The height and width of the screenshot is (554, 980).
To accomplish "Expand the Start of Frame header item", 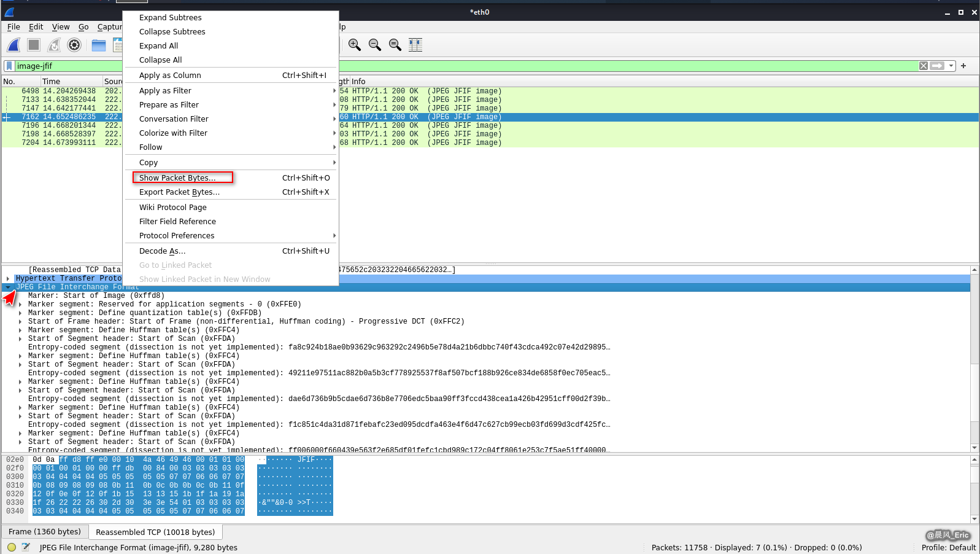I will click(20, 321).
